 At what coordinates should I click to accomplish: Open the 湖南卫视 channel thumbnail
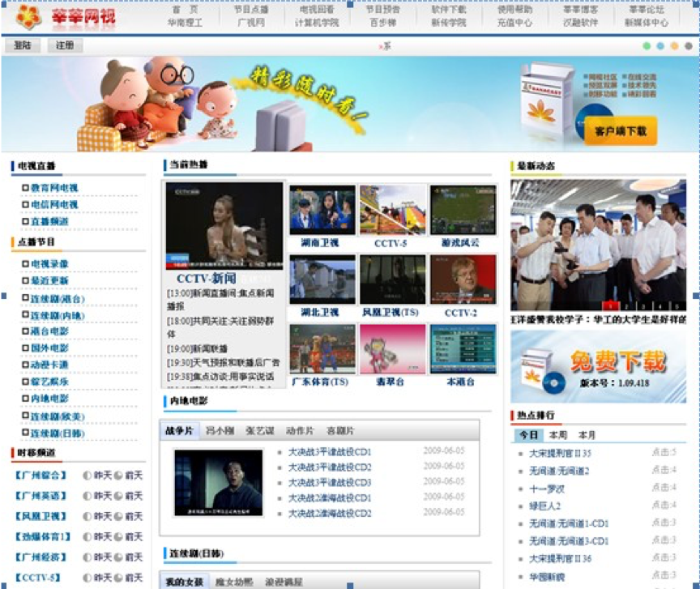pyautogui.click(x=322, y=210)
